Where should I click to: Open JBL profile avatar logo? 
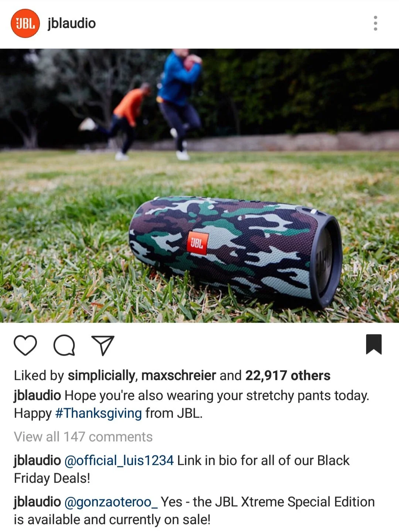tap(25, 24)
